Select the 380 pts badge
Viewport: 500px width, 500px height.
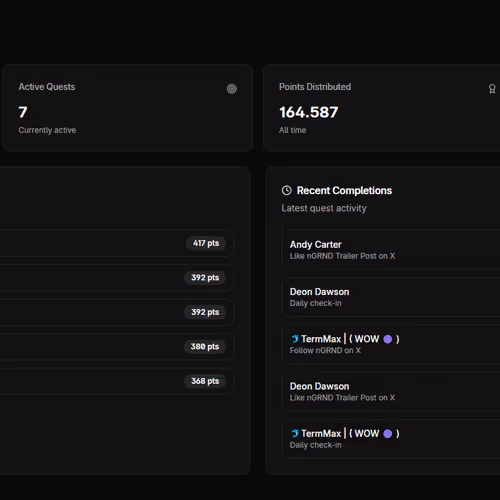tap(205, 346)
